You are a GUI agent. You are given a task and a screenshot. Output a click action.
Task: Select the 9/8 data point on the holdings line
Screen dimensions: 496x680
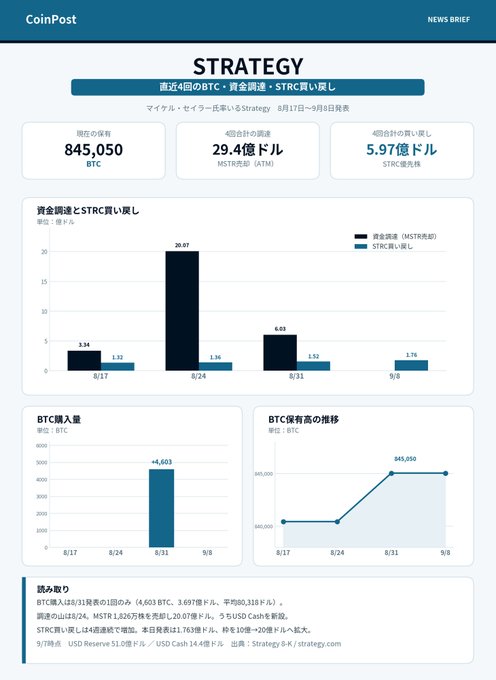tap(446, 474)
